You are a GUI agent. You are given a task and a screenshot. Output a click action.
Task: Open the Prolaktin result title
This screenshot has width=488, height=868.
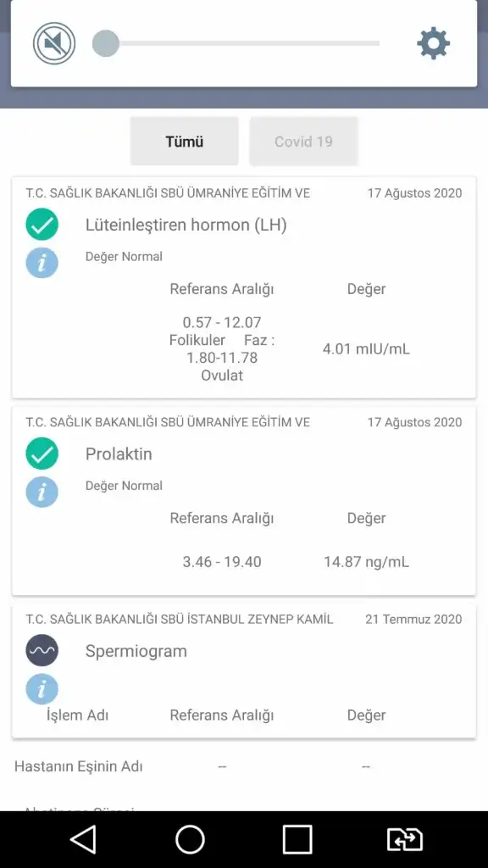click(119, 454)
